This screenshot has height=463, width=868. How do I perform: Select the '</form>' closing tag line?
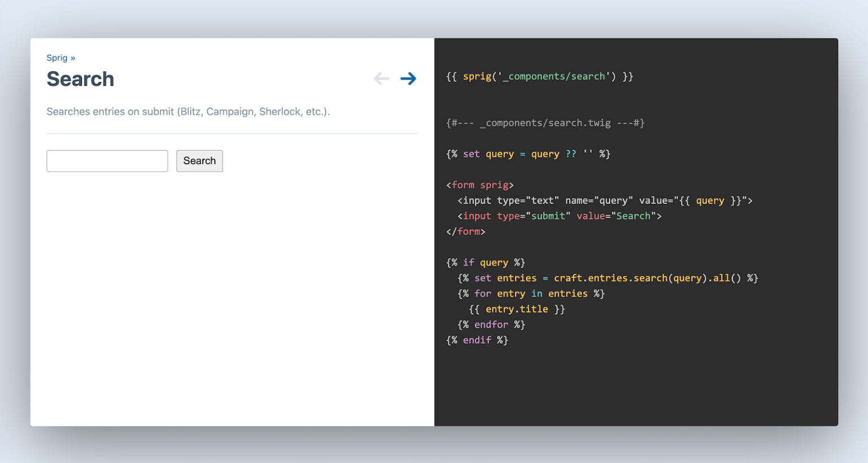(x=466, y=231)
